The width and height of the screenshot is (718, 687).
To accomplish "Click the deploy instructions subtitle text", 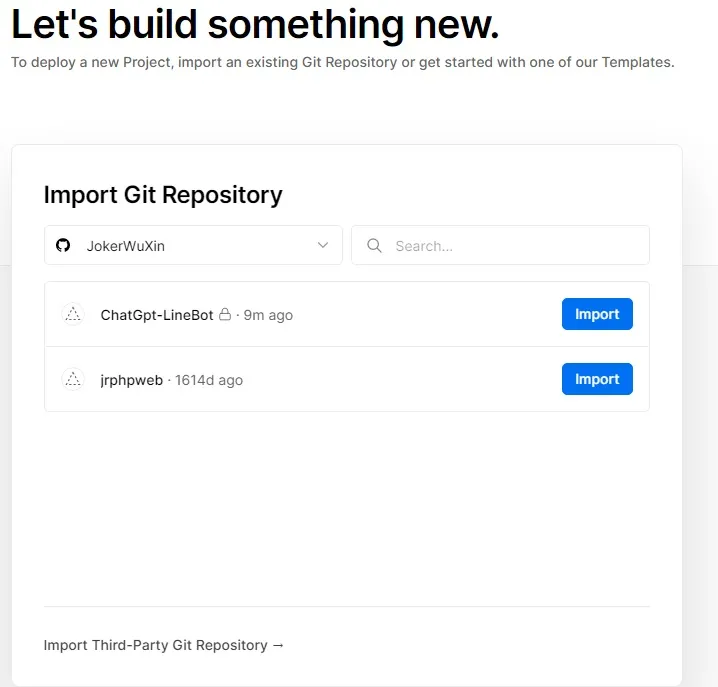I will pos(342,62).
